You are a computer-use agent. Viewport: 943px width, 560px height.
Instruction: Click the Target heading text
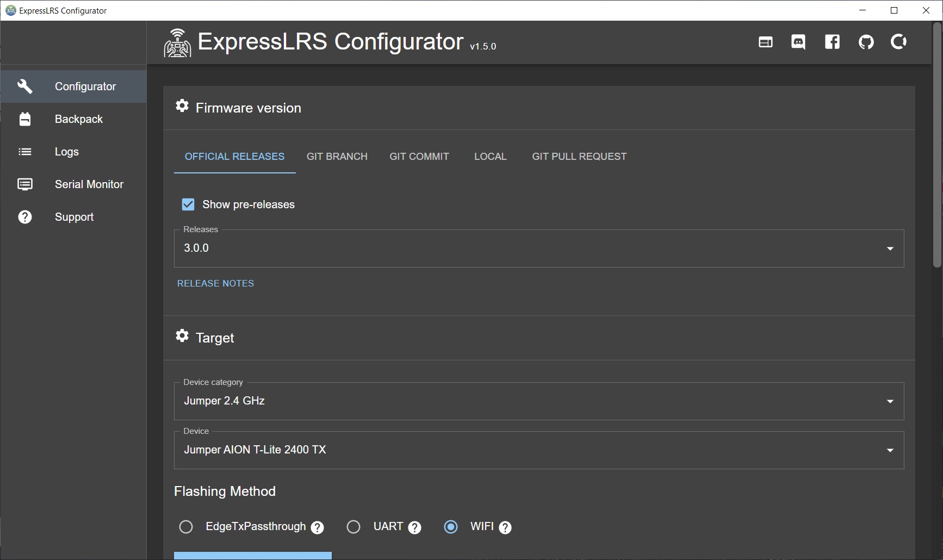pos(215,338)
